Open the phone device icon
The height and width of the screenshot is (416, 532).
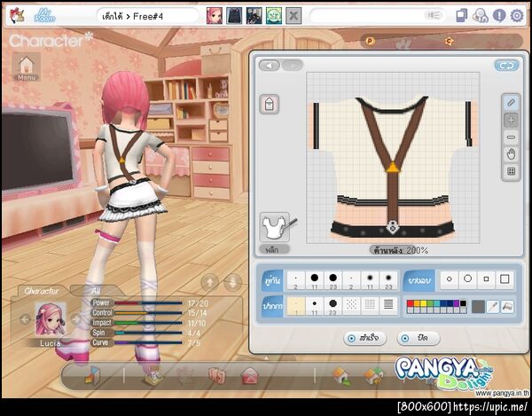point(462,16)
